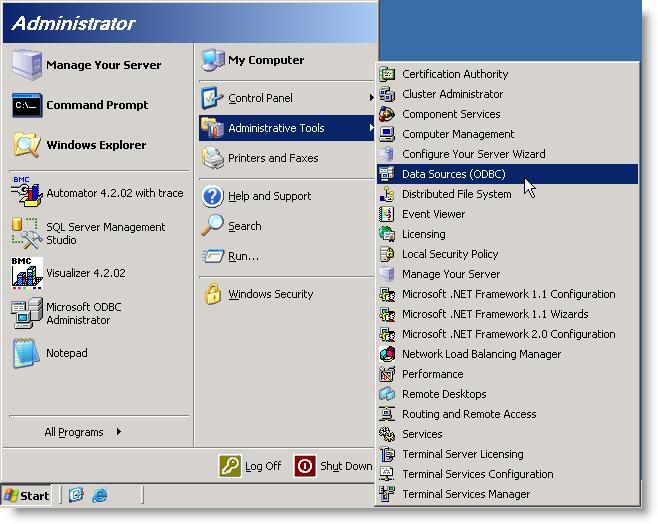Click the Remote Desktops icon
Screen dimensions: 658x524
pyautogui.click(x=387, y=394)
